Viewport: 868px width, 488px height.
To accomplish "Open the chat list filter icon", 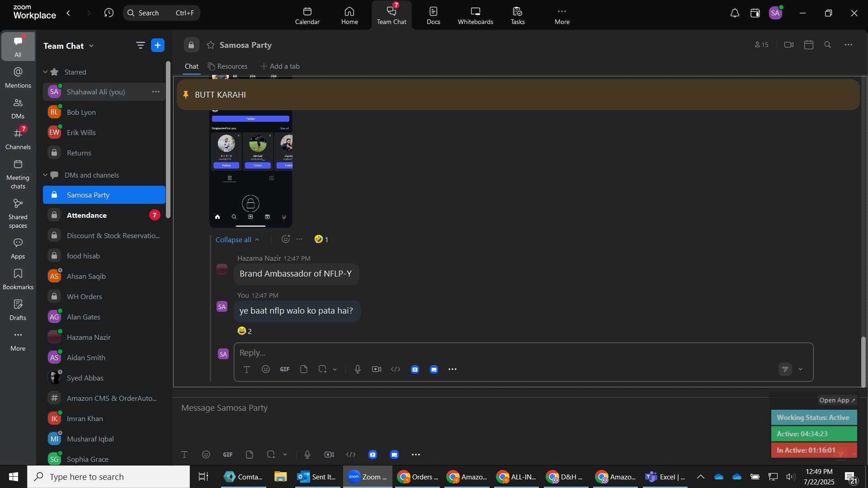I will [x=140, y=45].
